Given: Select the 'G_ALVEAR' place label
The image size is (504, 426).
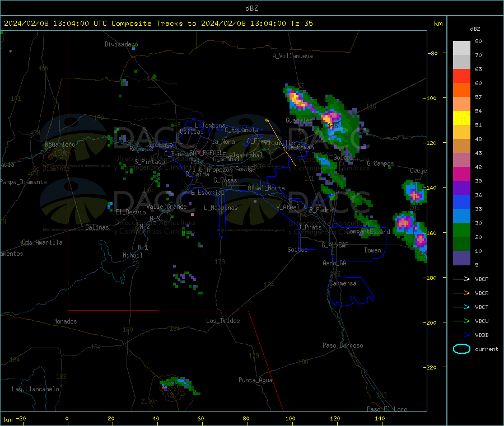Looking at the screenshot, I should [x=335, y=245].
